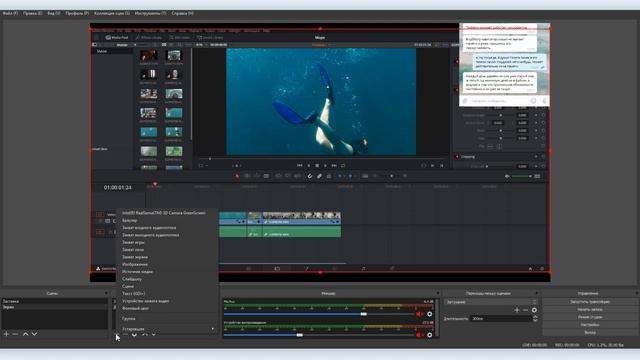Select the Экран scene
This screenshot has height=360, width=640.
[x=54, y=307]
